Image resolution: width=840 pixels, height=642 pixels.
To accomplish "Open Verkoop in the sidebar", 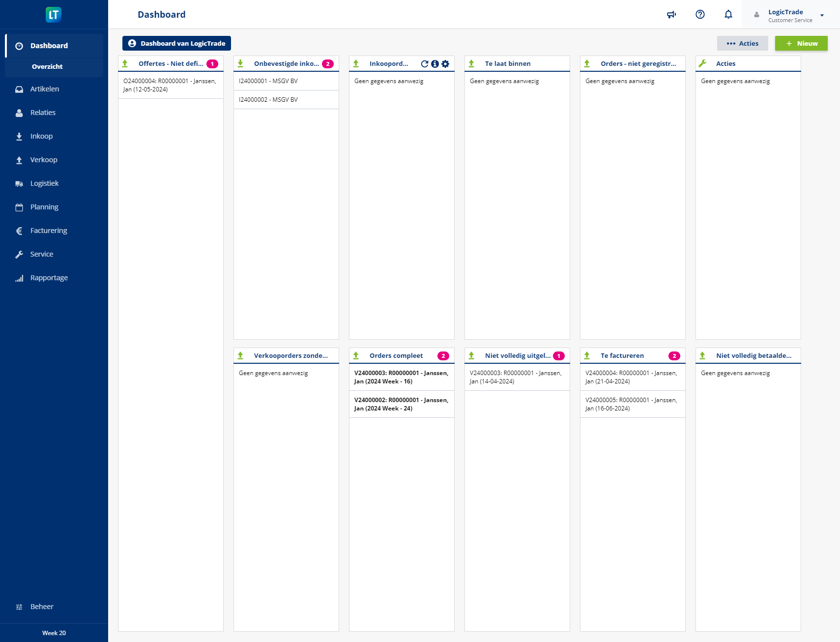I will click(54, 160).
